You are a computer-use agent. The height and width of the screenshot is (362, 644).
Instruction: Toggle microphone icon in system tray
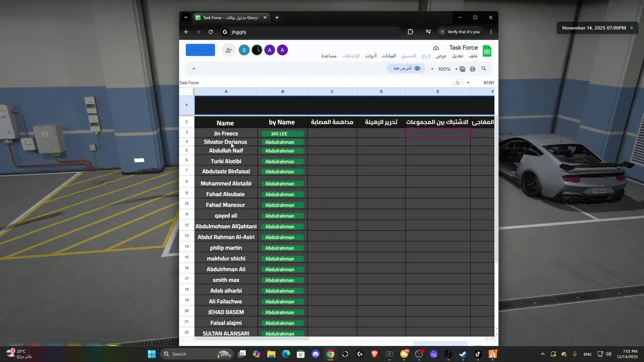click(x=575, y=354)
